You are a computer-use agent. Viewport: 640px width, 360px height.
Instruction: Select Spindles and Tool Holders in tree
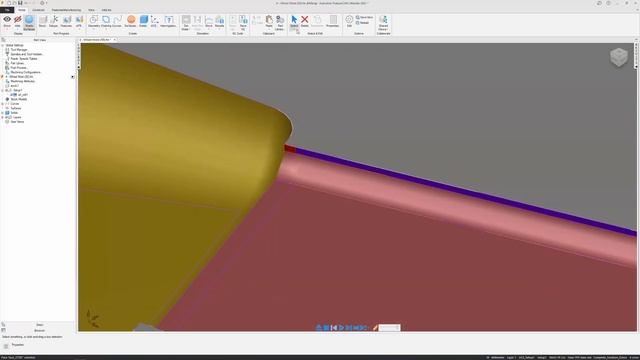[x=27, y=54]
